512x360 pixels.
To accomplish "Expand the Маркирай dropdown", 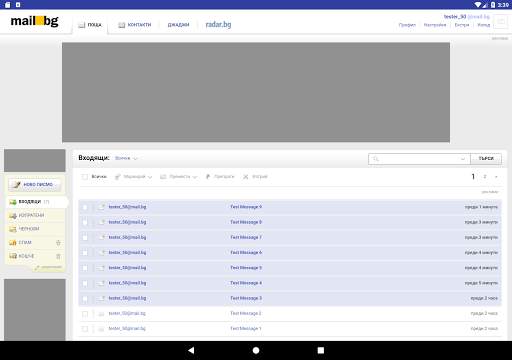I will coord(134,177).
